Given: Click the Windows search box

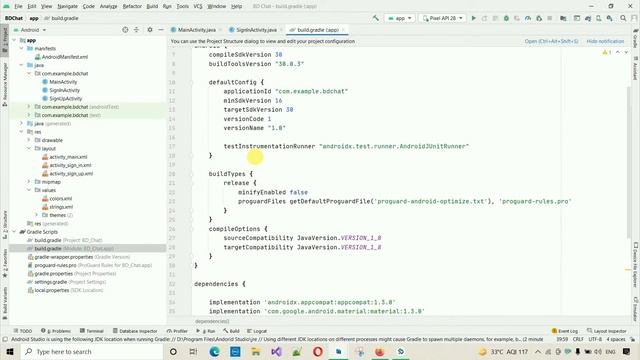Looking at the screenshot, I should click(92, 351).
